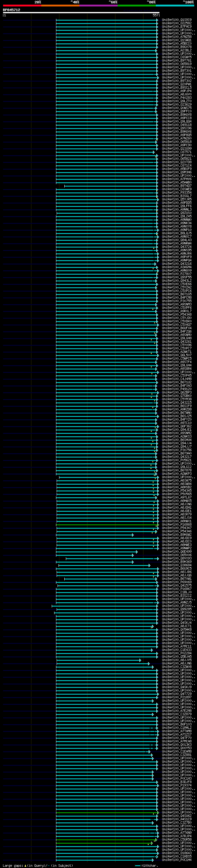Select the UniRef100_A8JIN6 label

177,504
